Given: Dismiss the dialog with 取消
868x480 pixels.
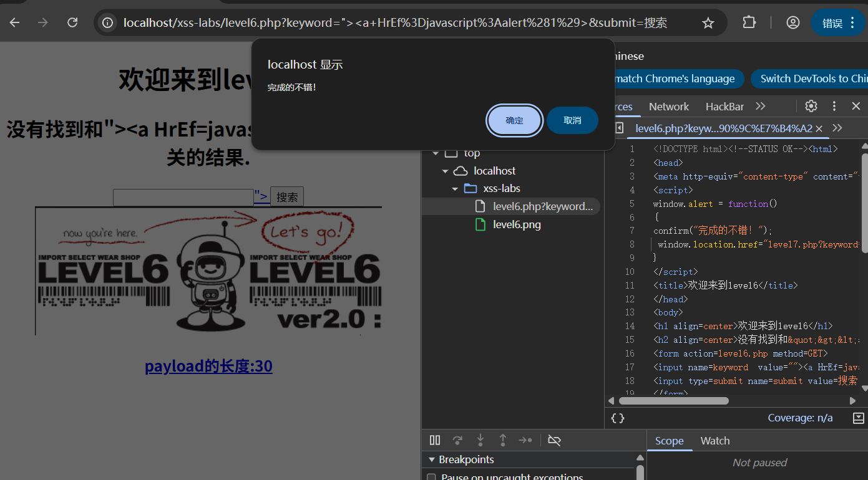Looking at the screenshot, I should click(572, 120).
